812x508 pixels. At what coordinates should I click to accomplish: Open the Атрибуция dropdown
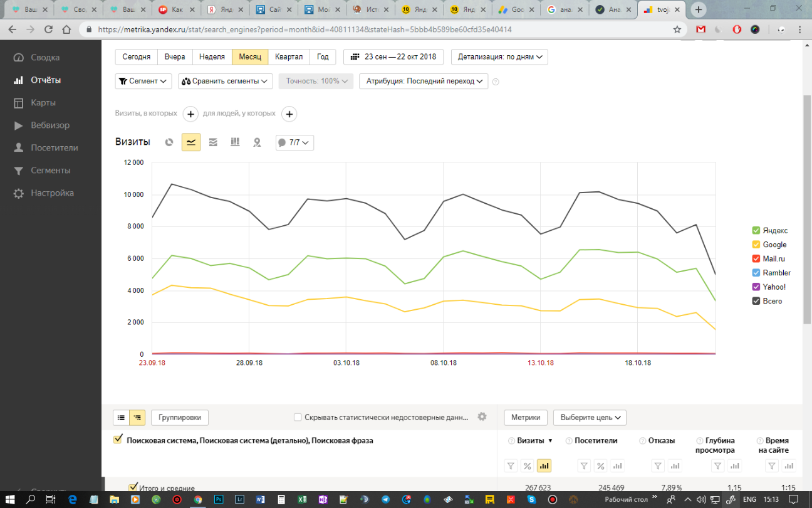423,81
